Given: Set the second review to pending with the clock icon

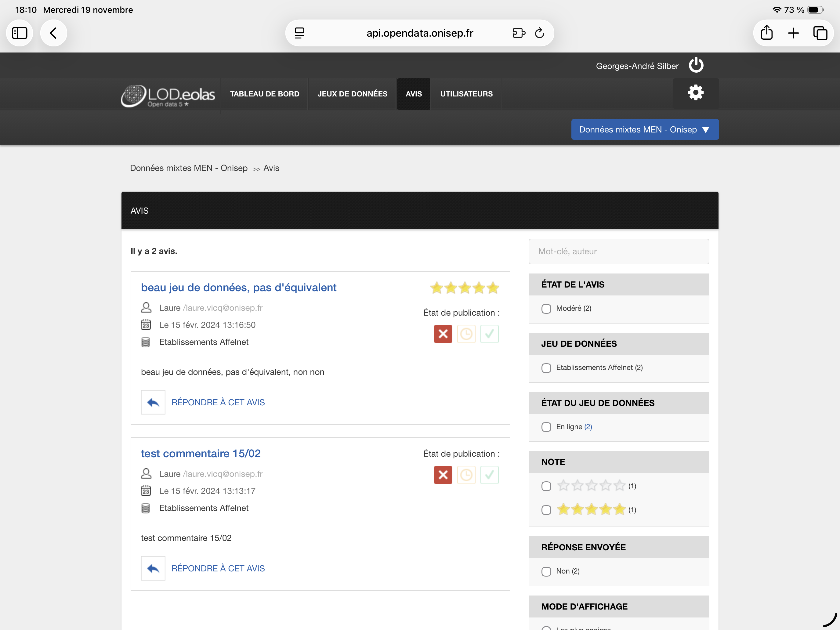Looking at the screenshot, I should 466,475.
